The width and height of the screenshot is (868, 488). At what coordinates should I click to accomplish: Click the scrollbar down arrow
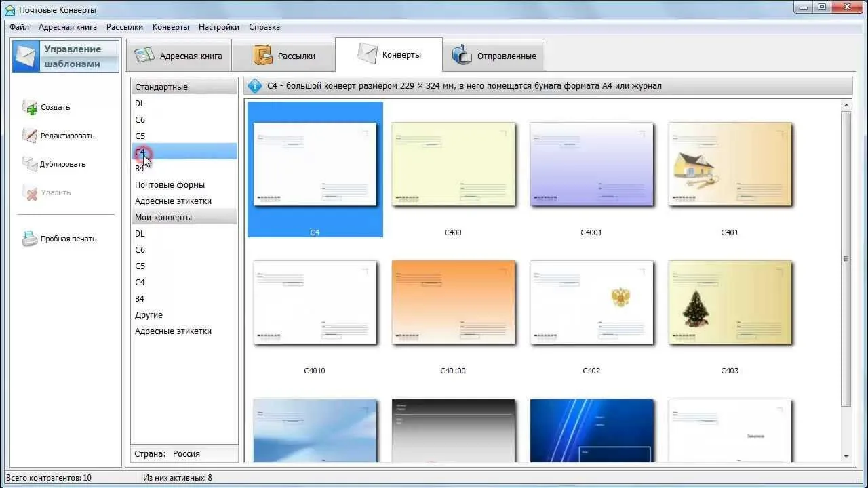click(846, 457)
